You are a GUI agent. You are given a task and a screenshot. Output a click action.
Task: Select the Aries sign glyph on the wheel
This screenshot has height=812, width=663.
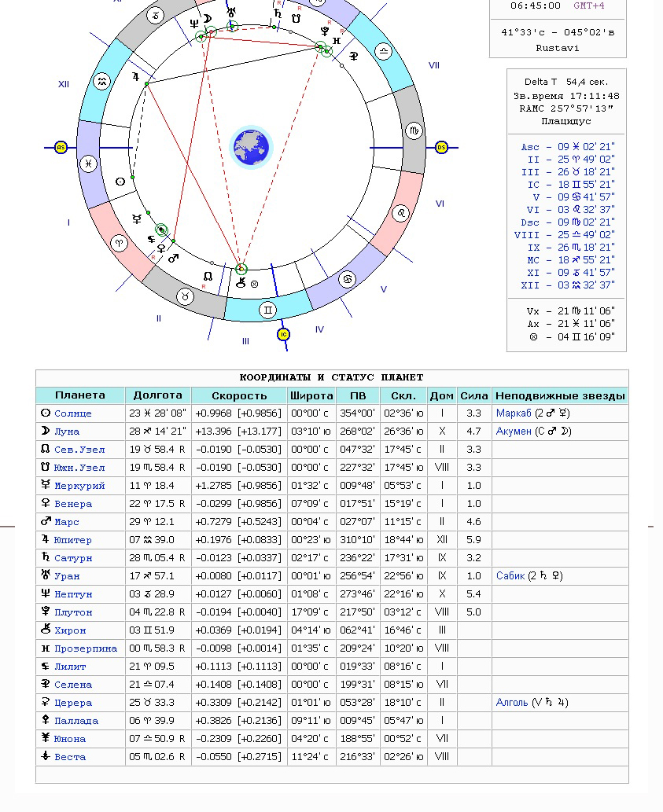tap(119, 243)
